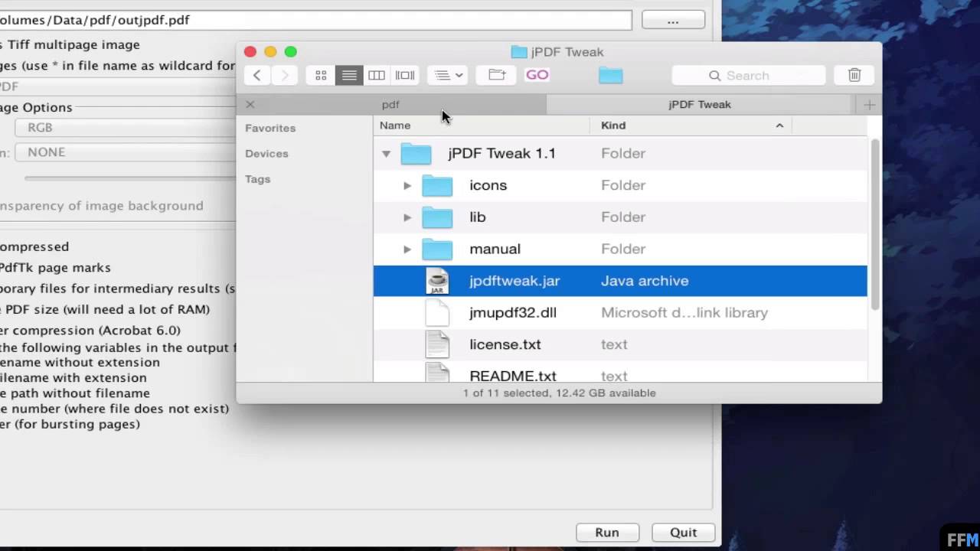Select the license.txt file icon

[x=437, y=344]
